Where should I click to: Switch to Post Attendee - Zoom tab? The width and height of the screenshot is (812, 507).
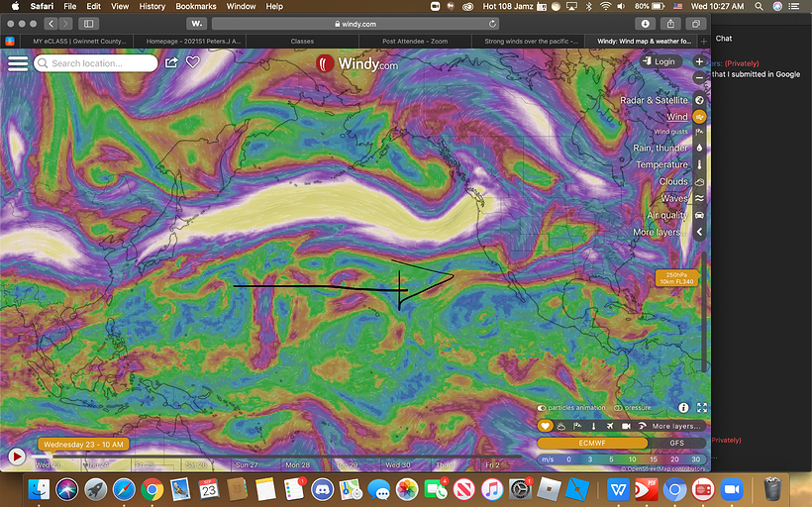point(415,41)
